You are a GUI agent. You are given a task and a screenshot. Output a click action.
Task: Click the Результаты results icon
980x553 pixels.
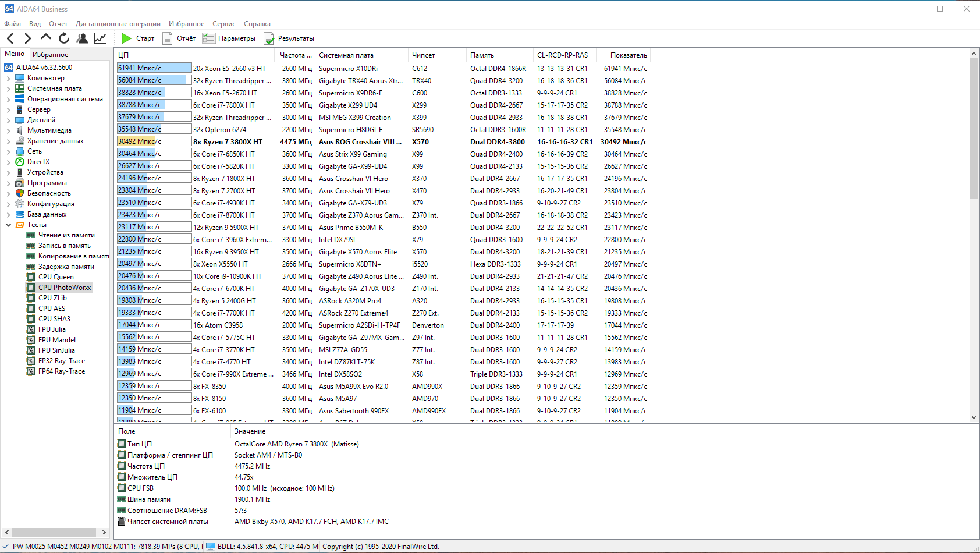[x=269, y=38]
